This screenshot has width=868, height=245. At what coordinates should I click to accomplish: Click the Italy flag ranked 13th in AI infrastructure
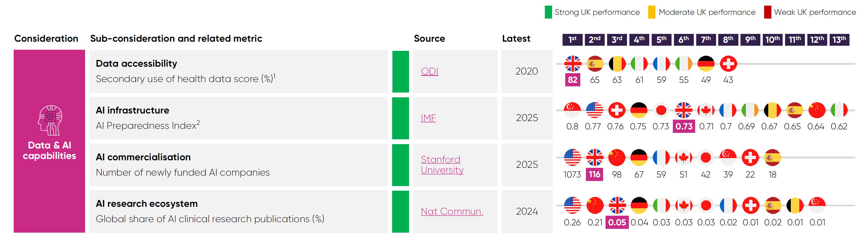[839, 110]
